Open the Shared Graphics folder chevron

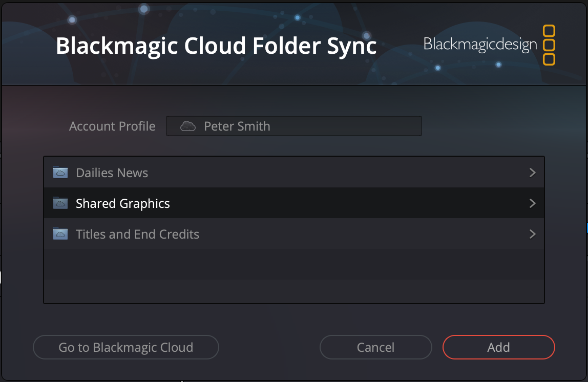[x=533, y=203]
